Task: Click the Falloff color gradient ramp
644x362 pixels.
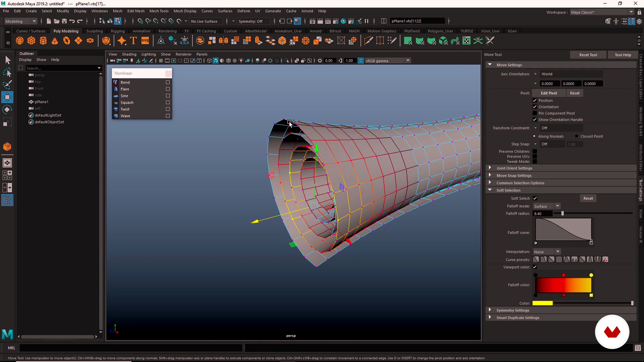Action: [x=563, y=285]
